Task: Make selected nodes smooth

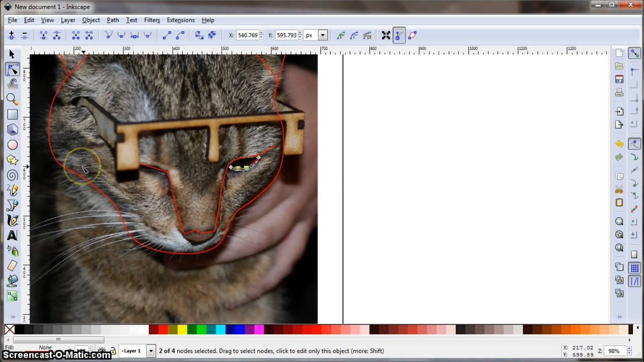Action: point(121,35)
